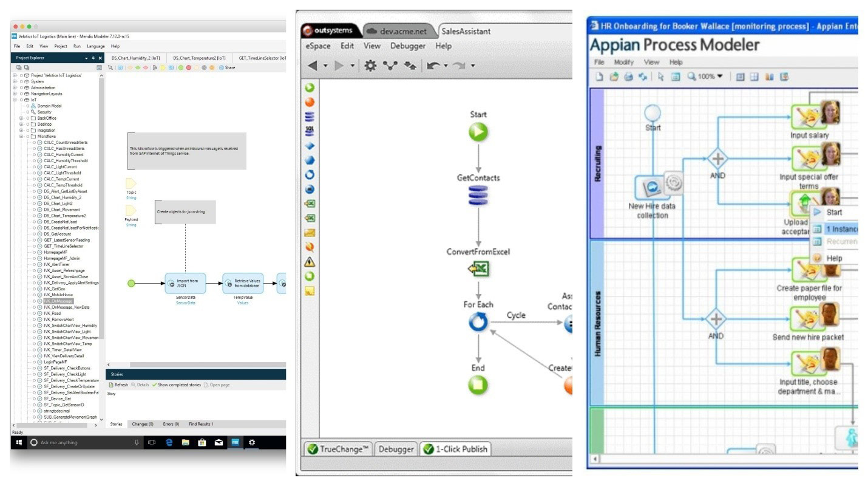The image size is (868, 486).
Task: Select the yellow comment note tool in OutSystems toolbox
Action: click(310, 291)
